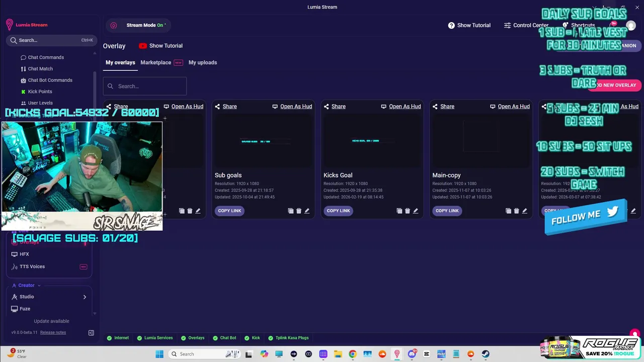The height and width of the screenshot is (362, 644).
Task: Open the Release notes link
Action: point(53,332)
